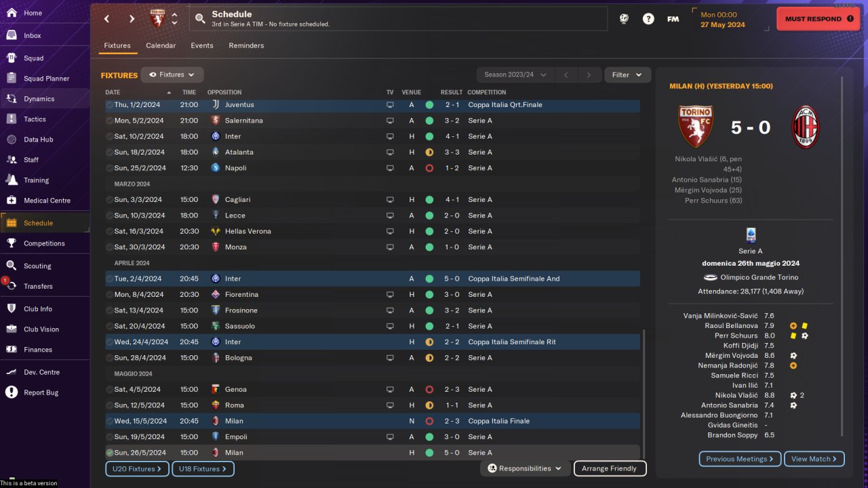Open the world globe icon menu
The width and height of the screenshot is (868, 488).
coord(624,19)
